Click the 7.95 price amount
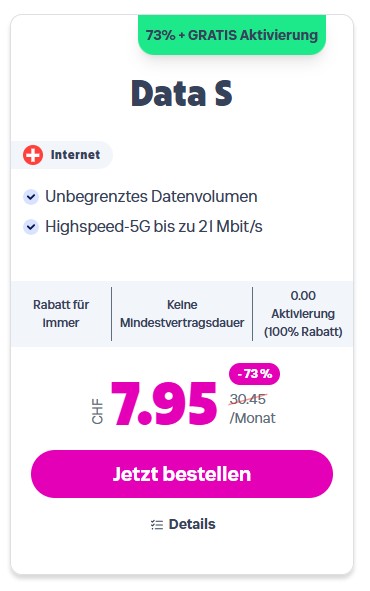This screenshot has height=591, width=370. [x=164, y=403]
